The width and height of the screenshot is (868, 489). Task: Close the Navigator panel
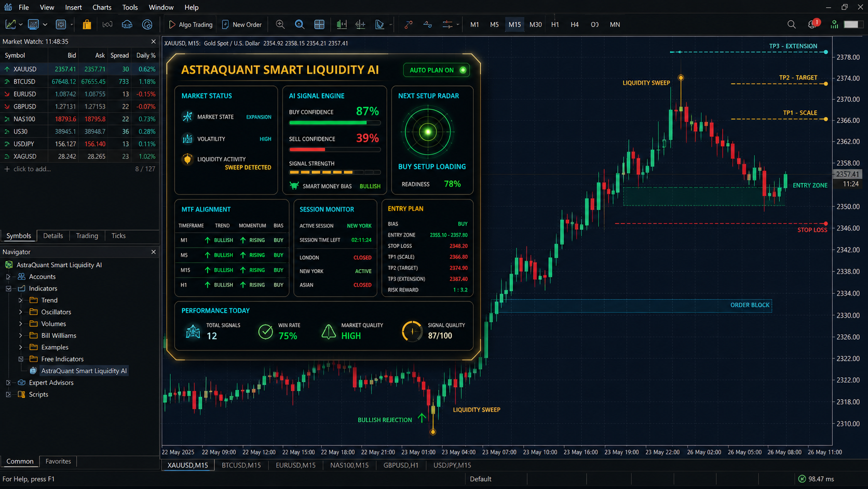tap(153, 252)
